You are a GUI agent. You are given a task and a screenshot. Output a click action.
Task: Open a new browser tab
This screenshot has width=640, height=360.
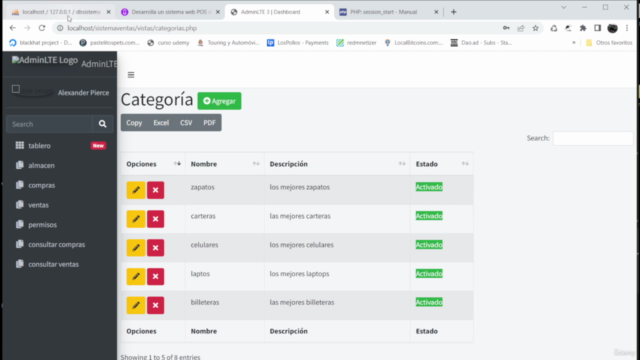click(x=453, y=12)
